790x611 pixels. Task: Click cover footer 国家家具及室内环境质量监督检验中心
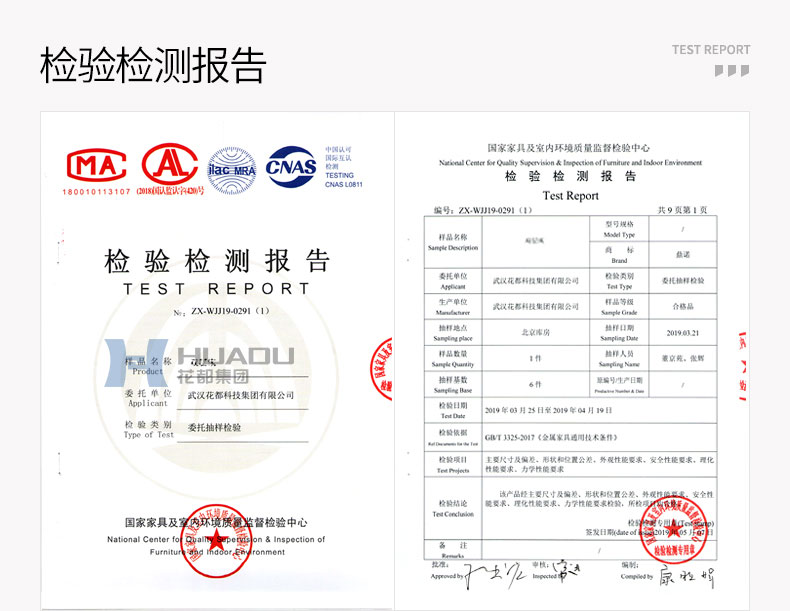pos(216,522)
